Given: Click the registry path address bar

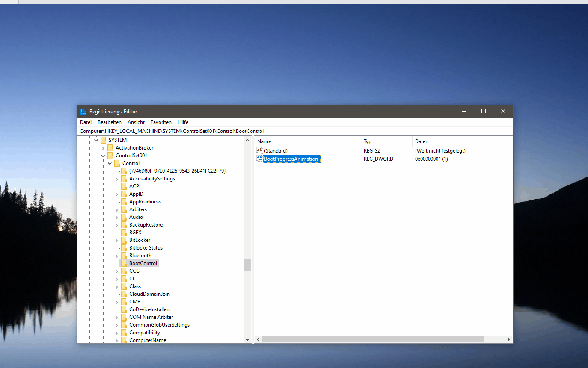Looking at the screenshot, I should (295, 131).
